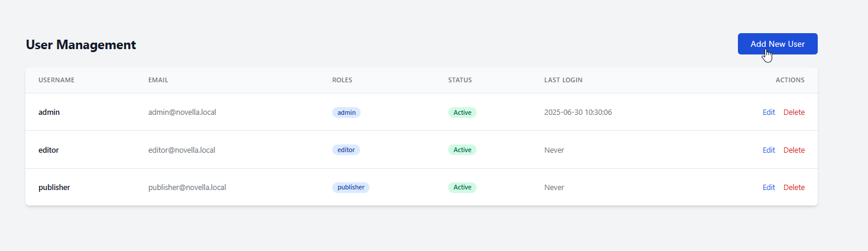Image resolution: width=868 pixels, height=251 pixels.
Task: Click the Active status badge for publisher
Action: (462, 188)
